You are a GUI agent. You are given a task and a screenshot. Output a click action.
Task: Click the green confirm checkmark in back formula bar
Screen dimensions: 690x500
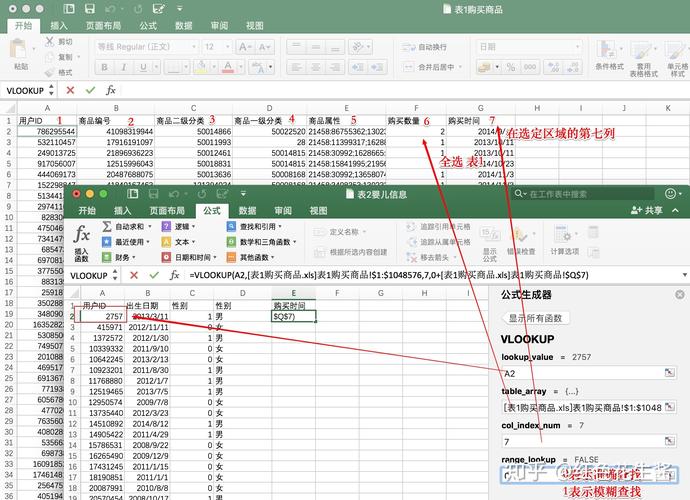[90, 90]
